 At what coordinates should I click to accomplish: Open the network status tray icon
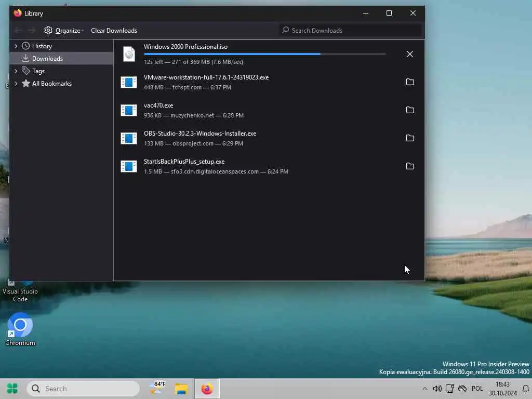[449, 389]
